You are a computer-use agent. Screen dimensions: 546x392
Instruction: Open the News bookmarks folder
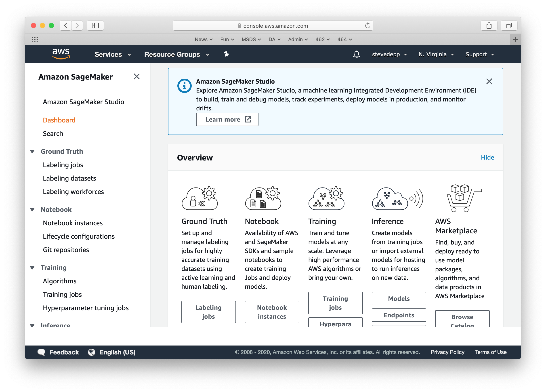(204, 39)
